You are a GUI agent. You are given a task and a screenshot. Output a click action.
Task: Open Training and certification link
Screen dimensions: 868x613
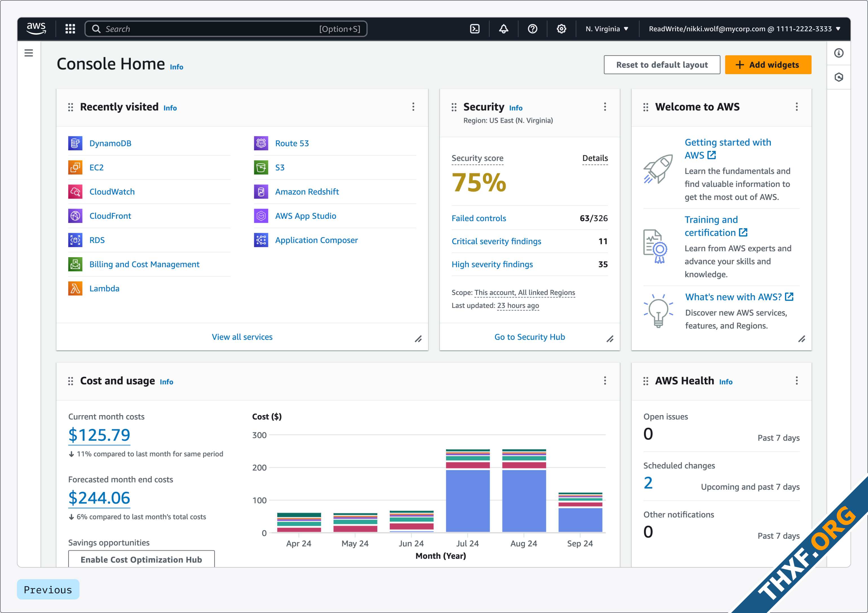pos(716,226)
